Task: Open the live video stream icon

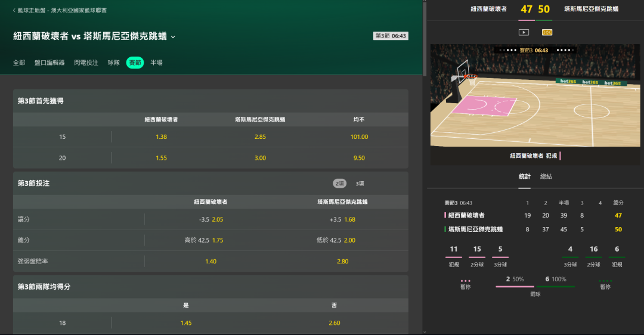Action: [524, 32]
